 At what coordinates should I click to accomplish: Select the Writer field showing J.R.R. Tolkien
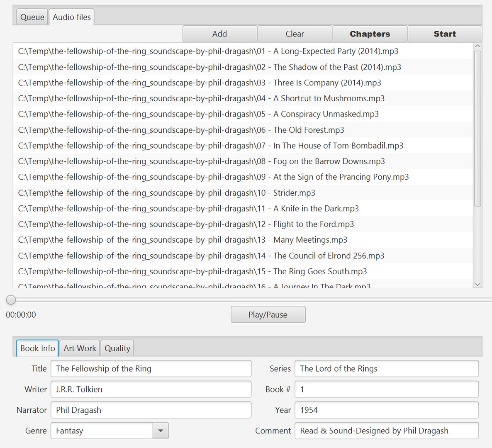[x=151, y=389]
